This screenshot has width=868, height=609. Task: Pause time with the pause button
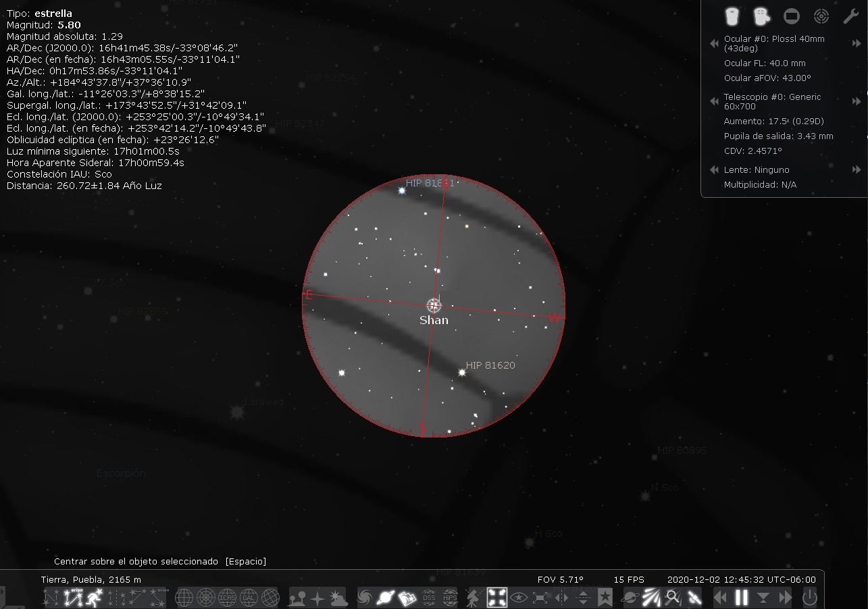[x=742, y=598]
